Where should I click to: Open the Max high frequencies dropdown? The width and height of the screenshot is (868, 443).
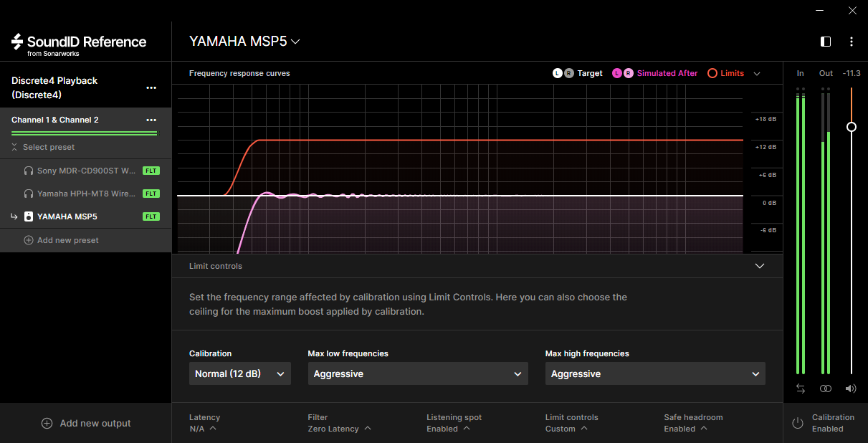click(x=655, y=373)
